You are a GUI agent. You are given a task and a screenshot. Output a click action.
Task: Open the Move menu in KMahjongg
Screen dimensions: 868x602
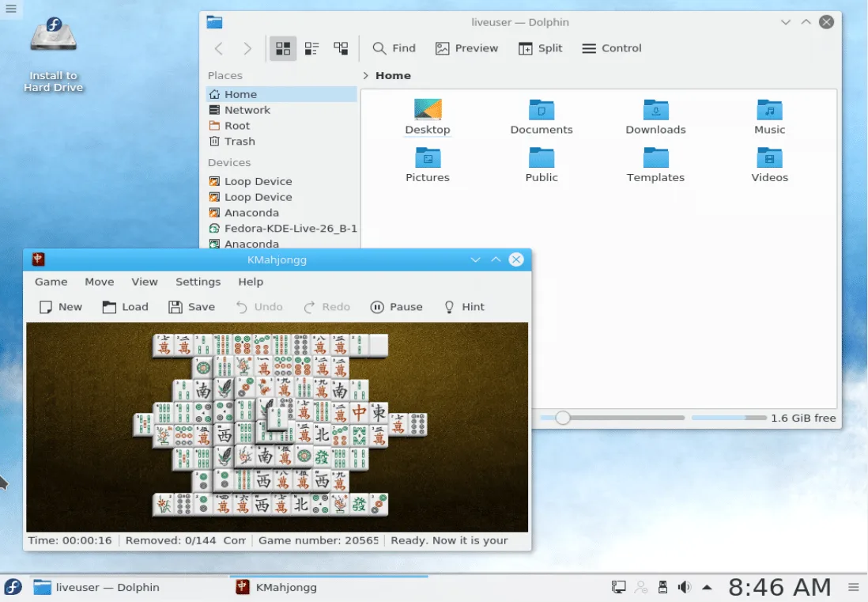tap(99, 282)
